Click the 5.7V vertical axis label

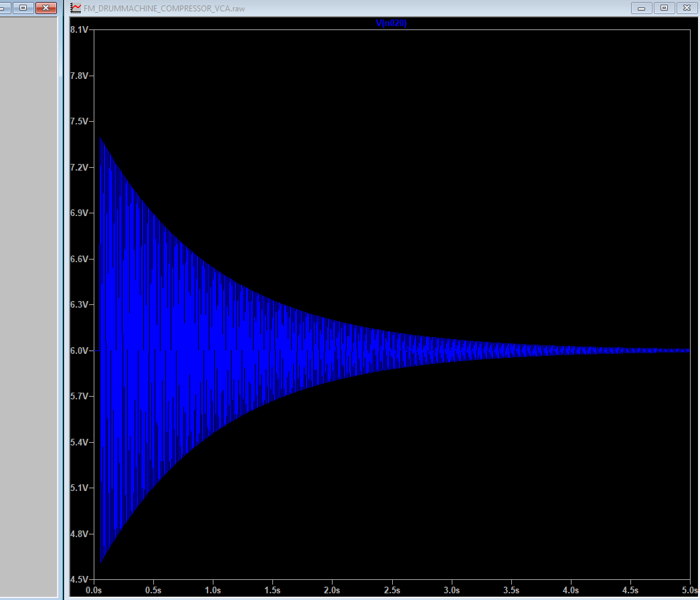79,396
